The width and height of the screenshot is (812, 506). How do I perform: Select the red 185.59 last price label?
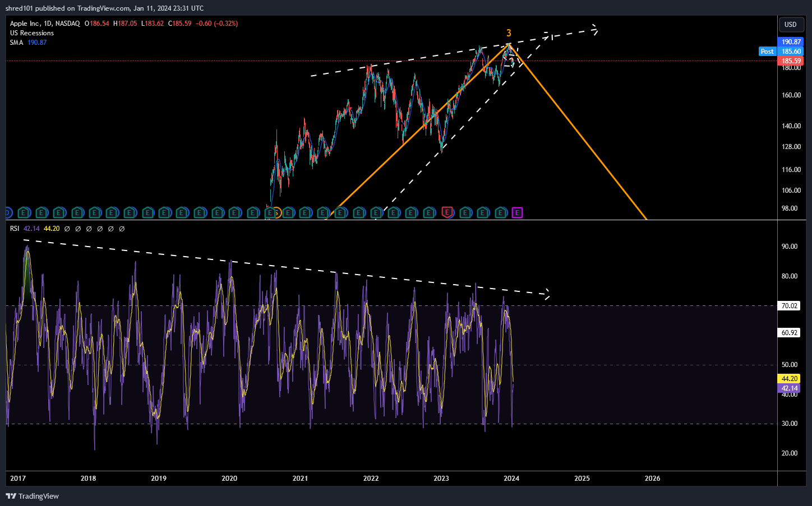tap(791, 61)
